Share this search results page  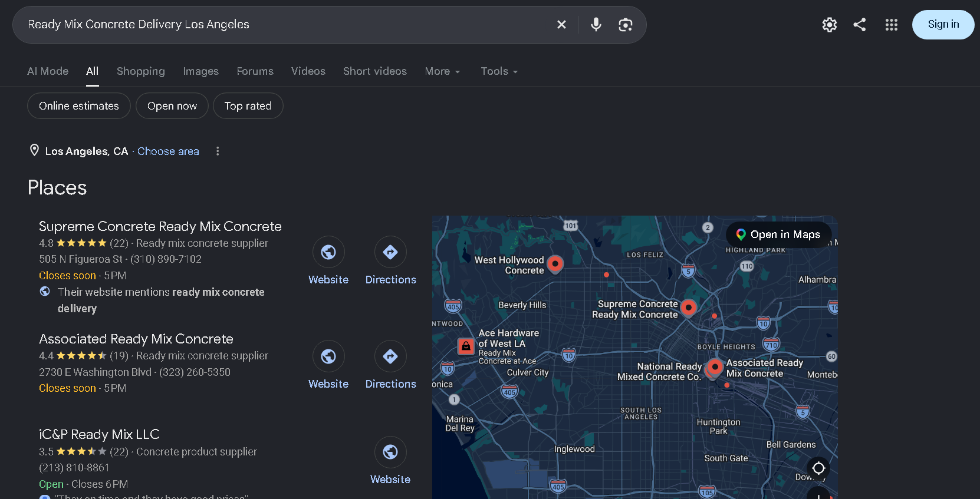tap(860, 24)
